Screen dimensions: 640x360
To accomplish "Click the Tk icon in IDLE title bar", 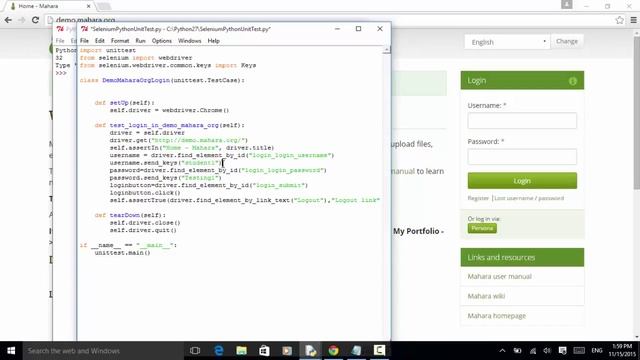I will [x=84, y=29].
